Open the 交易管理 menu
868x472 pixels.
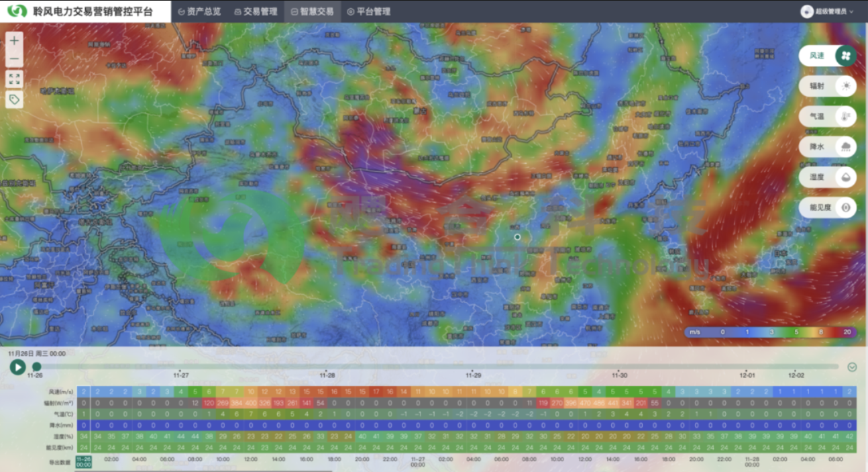point(256,11)
